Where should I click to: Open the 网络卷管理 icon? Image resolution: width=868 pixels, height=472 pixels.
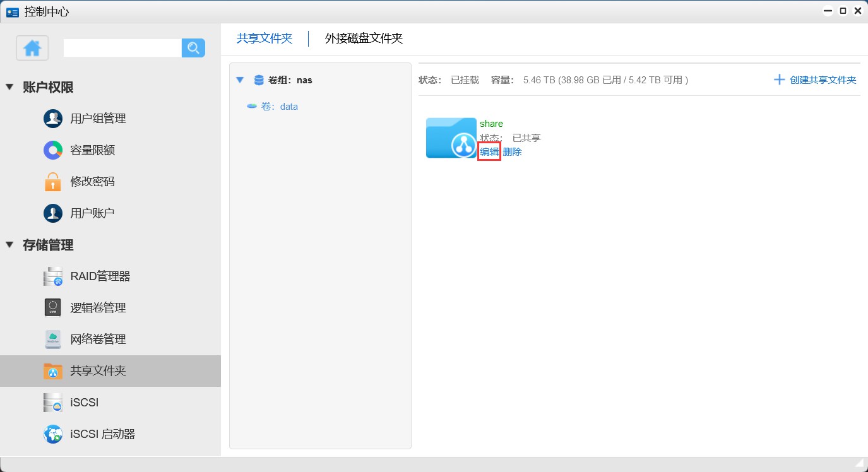pos(53,339)
